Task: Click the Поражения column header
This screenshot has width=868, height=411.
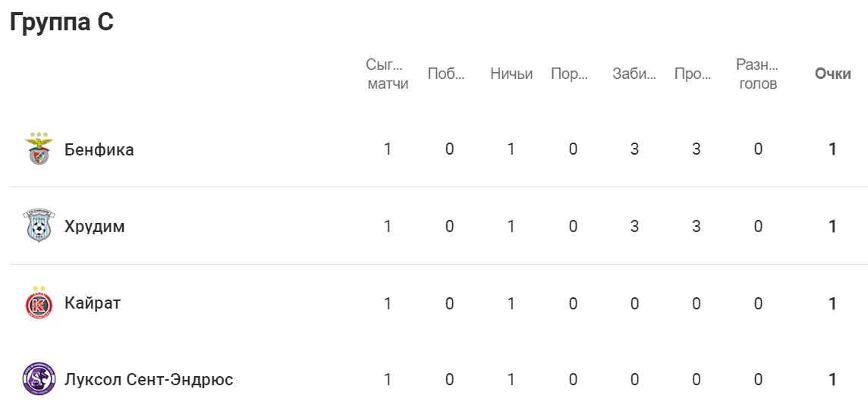Action: tap(570, 74)
